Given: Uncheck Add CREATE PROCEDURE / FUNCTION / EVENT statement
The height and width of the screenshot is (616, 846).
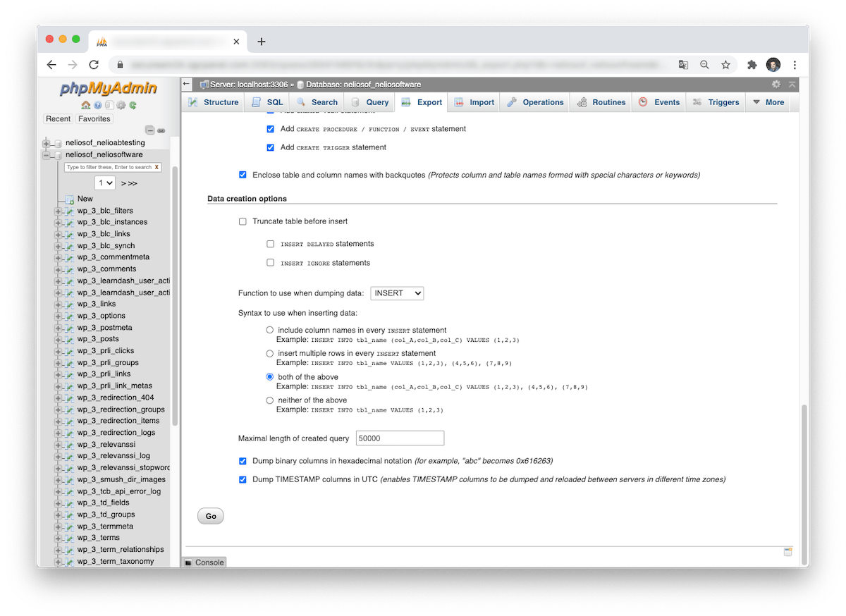Looking at the screenshot, I should (271, 129).
